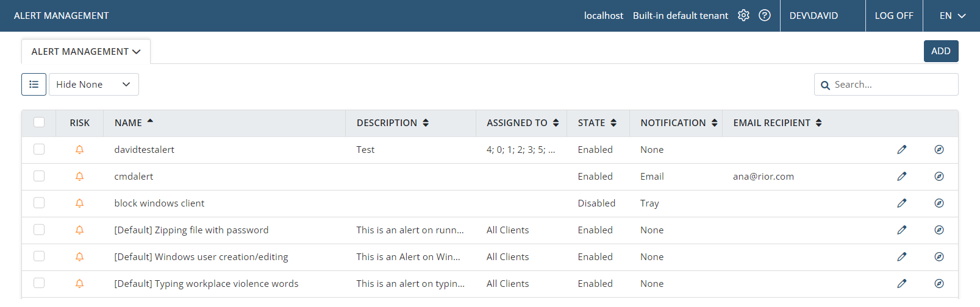Click the compass icon for cmdalert row
The width and height of the screenshot is (980, 307).
click(x=939, y=177)
